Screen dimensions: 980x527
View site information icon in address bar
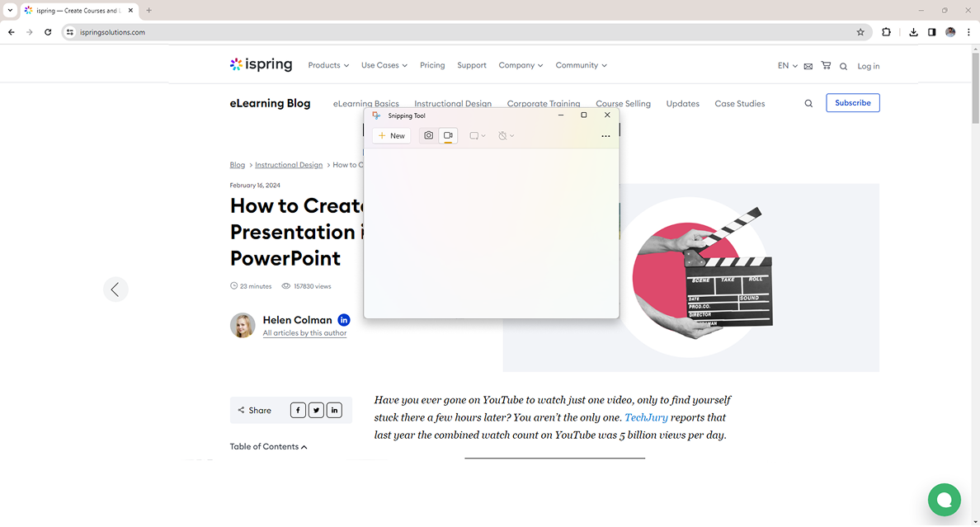(70, 32)
